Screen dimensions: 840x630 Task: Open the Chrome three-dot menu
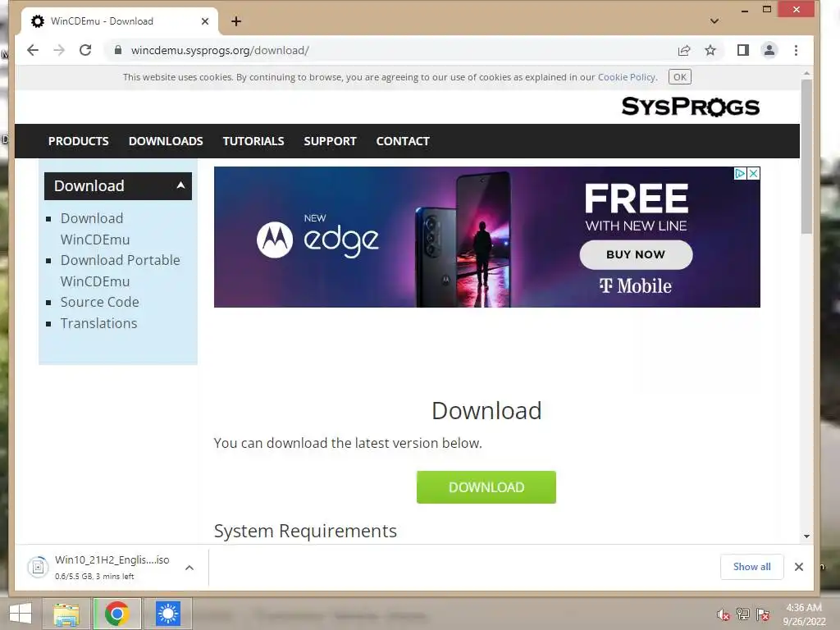point(796,50)
